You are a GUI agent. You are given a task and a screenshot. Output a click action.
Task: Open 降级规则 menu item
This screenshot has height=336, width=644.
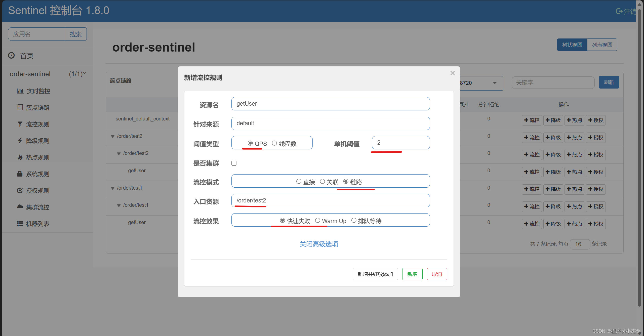click(x=38, y=141)
